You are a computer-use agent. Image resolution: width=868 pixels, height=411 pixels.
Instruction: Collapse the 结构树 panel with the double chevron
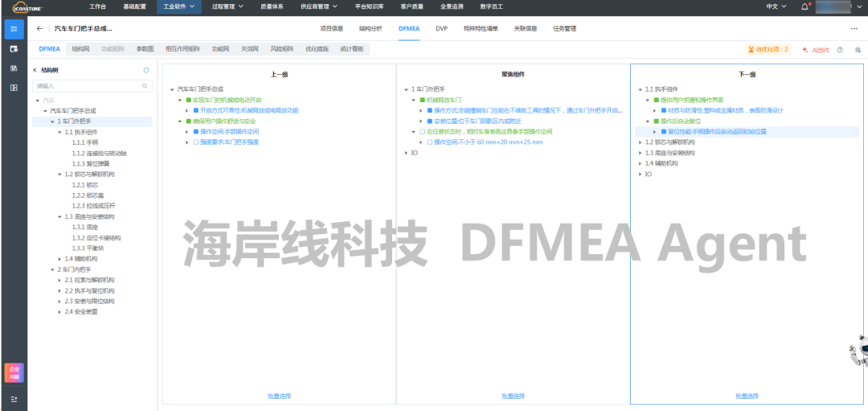[x=35, y=71]
